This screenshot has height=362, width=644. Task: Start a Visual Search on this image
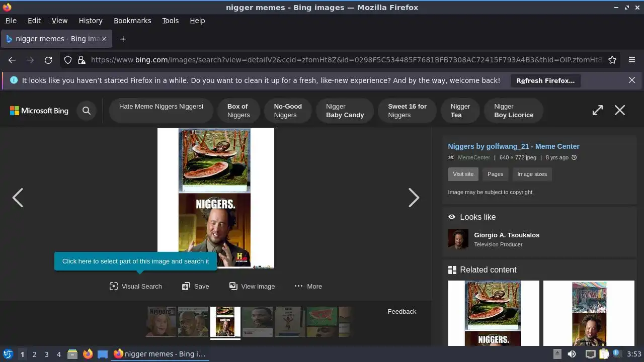[136, 286]
